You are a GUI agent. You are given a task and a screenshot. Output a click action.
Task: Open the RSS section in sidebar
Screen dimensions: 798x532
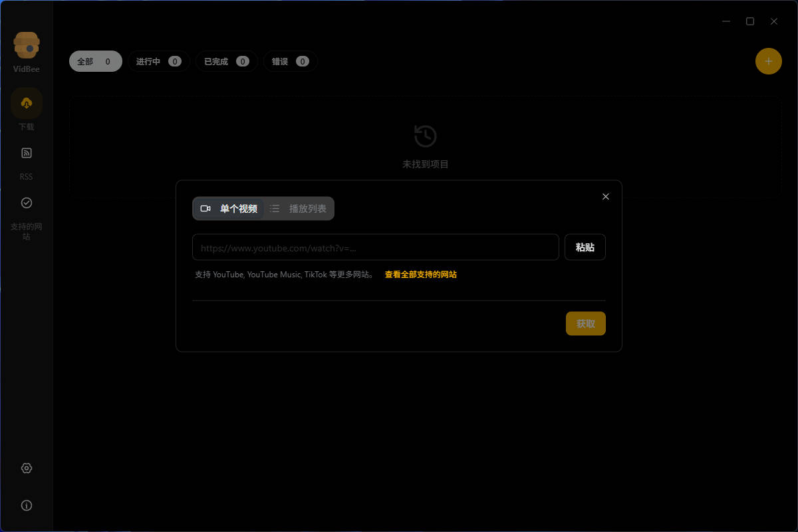pyautogui.click(x=26, y=160)
